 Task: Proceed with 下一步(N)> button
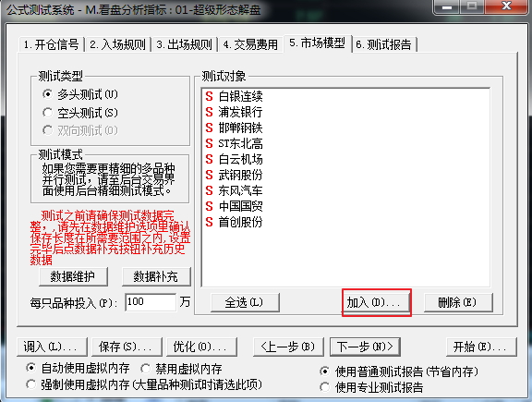[365, 347]
